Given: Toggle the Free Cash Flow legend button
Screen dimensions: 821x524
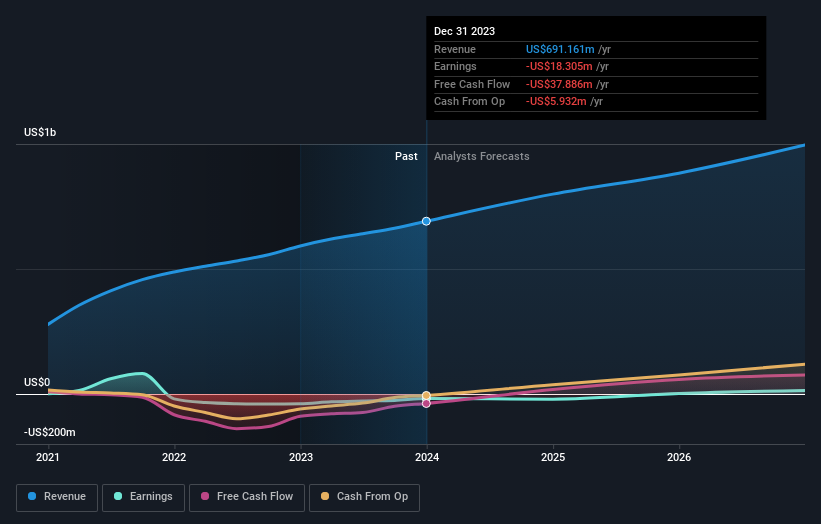Looking at the screenshot, I should (247, 497).
